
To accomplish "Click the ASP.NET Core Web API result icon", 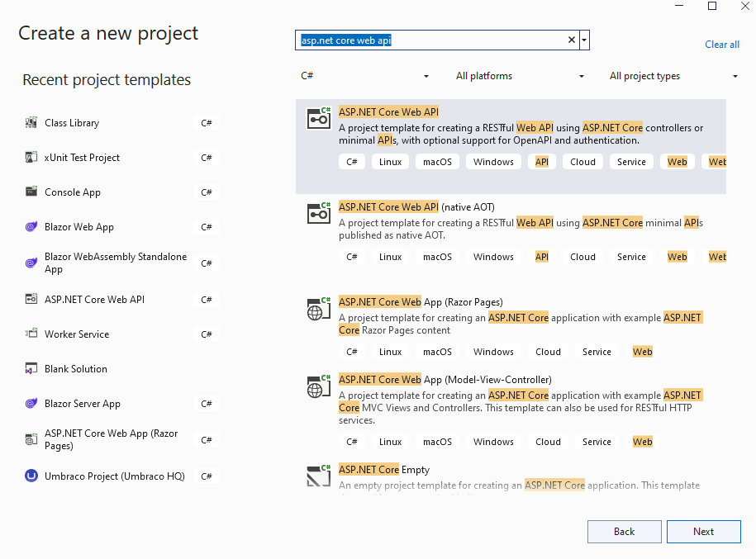I will tap(319, 119).
